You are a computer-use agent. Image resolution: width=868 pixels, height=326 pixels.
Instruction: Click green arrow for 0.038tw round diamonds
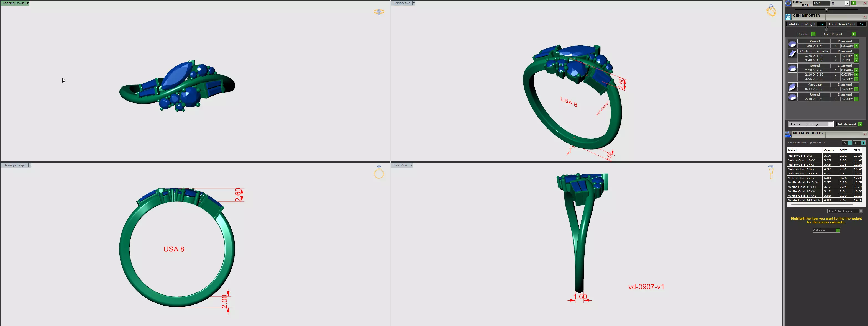point(856,46)
